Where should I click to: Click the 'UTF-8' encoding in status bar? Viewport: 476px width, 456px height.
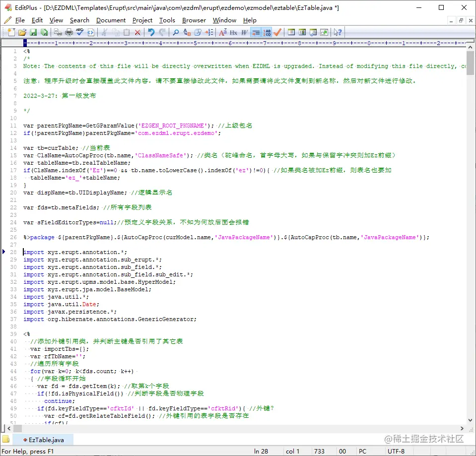click(x=396, y=452)
